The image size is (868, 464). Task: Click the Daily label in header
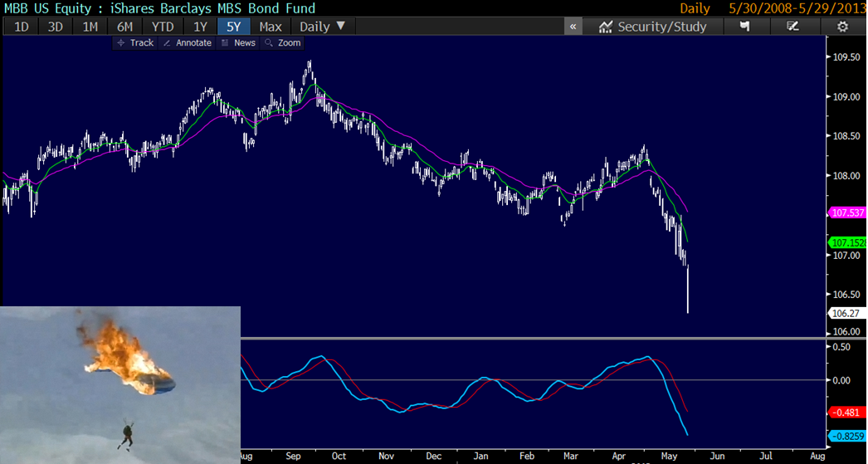tap(695, 8)
